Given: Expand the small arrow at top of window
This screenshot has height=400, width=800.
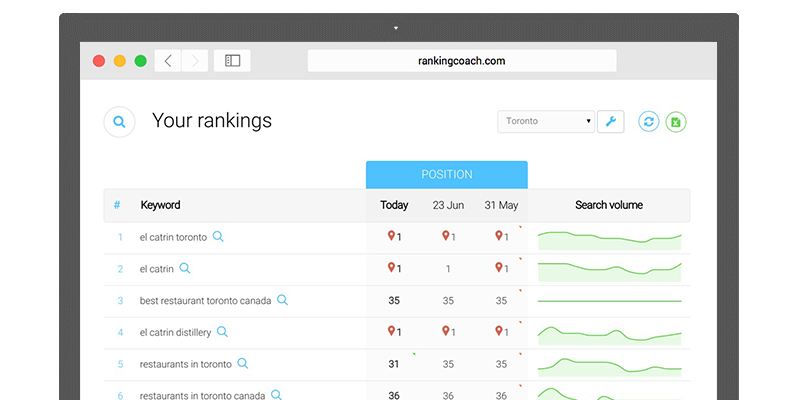Looking at the screenshot, I should click(x=396, y=27).
